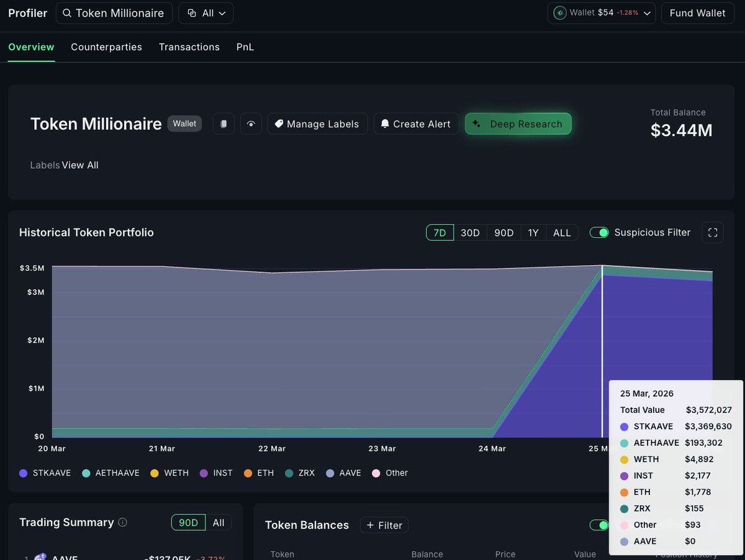Select the 30D chart time range
This screenshot has width=745, height=560.
point(470,233)
